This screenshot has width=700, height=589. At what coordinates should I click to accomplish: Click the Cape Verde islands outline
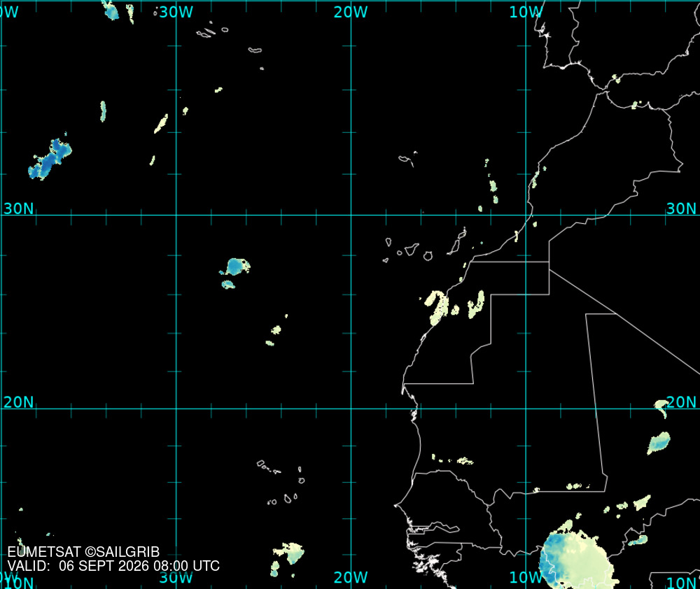281,483
